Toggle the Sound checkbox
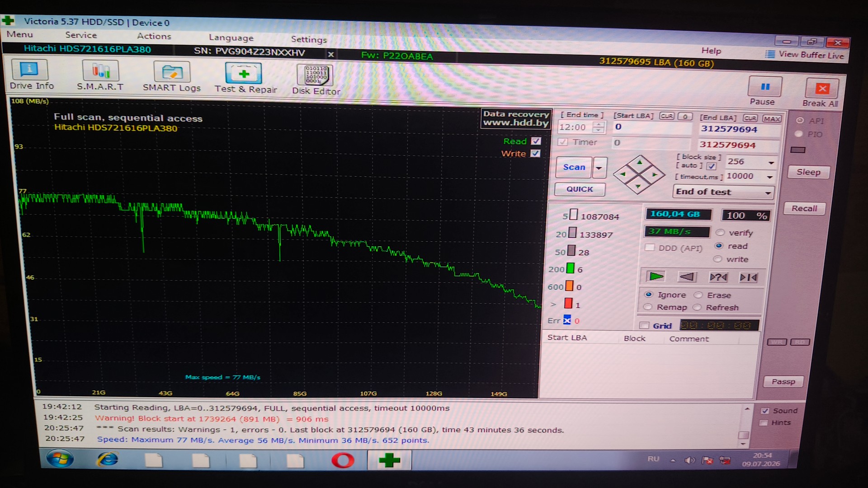Screen dimensions: 868x488 pyautogui.click(x=765, y=411)
